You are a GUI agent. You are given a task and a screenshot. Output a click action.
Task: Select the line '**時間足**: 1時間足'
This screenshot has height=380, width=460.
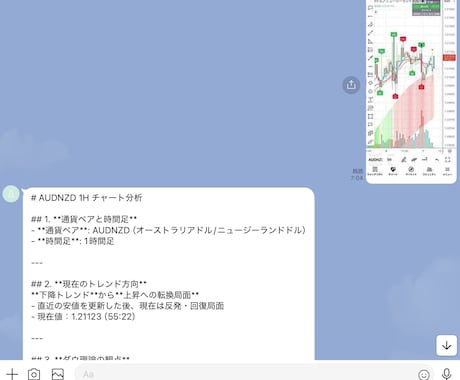coord(73,241)
